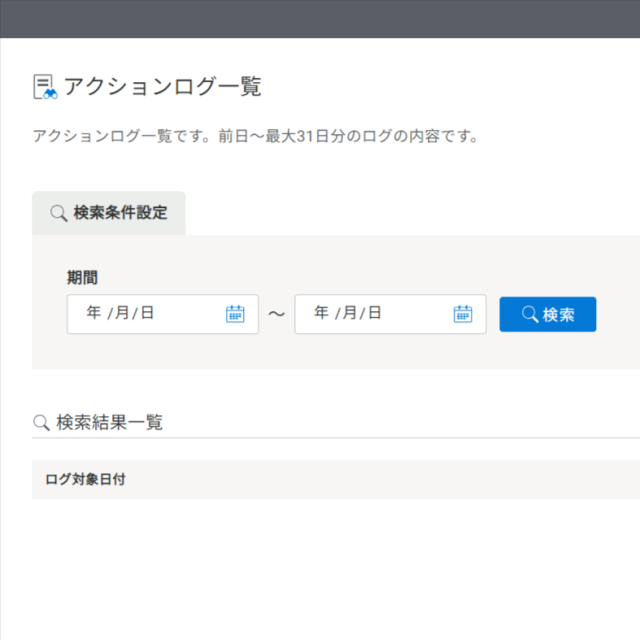Open the end date calendar picker

pyautogui.click(x=463, y=314)
